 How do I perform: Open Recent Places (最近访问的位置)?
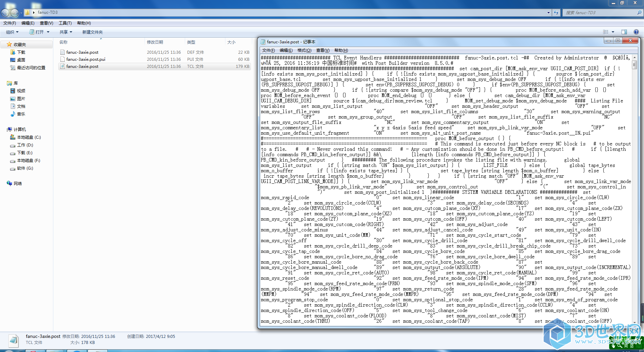pyautogui.click(x=31, y=68)
